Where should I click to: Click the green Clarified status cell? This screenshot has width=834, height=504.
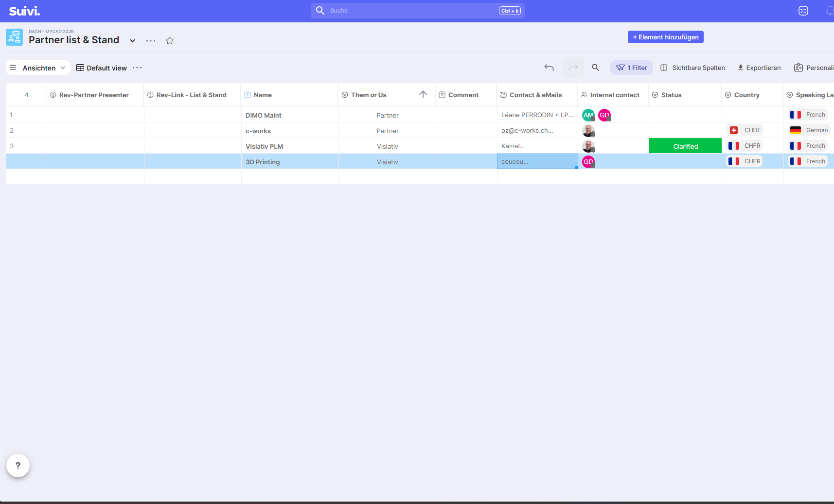point(686,146)
